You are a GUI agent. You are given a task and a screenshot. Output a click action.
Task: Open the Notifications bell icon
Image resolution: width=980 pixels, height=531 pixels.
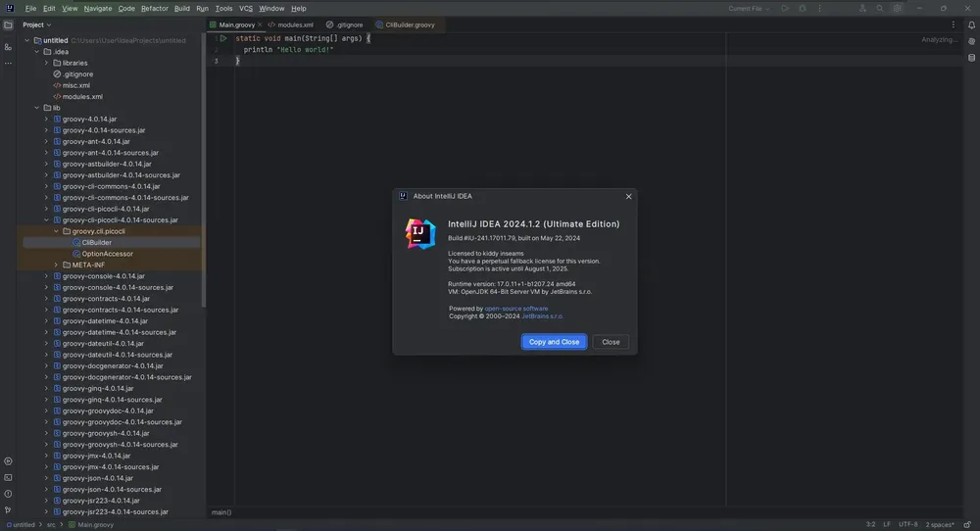point(971,25)
